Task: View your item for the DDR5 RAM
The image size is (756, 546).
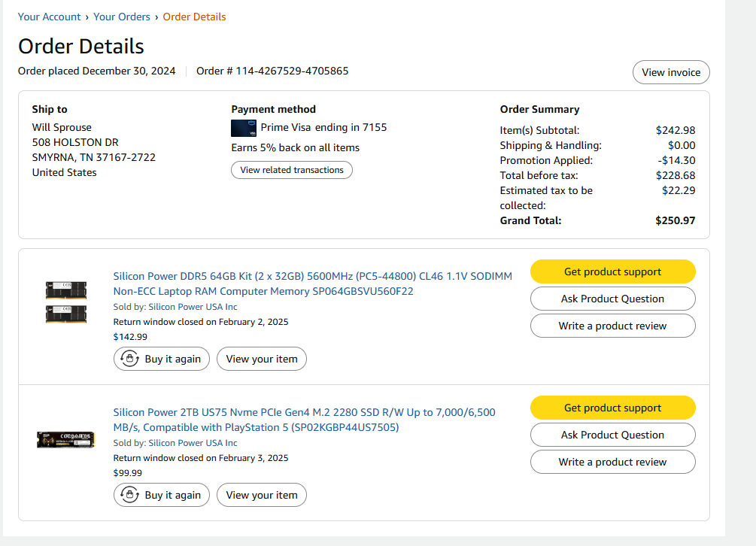Action: pyautogui.click(x=262, y=359)
